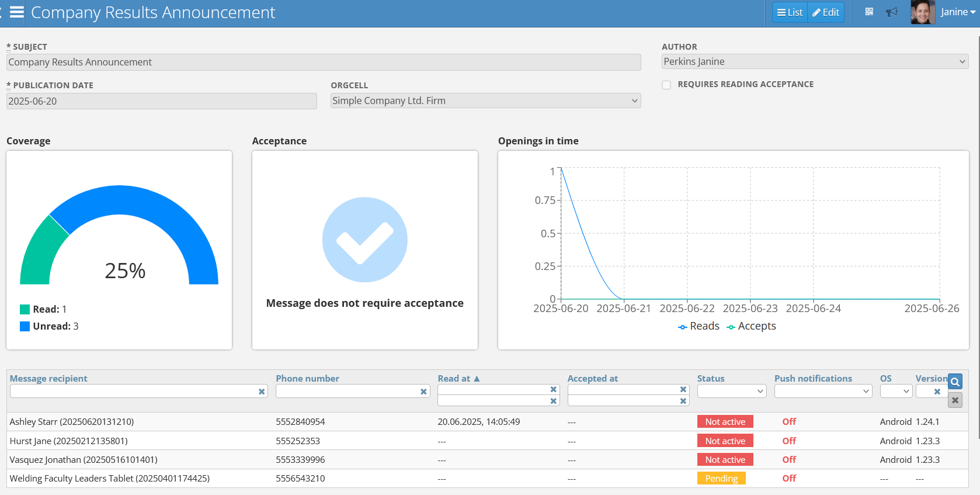Open the hamburger navigation menu
The width and height of the screenshot is (980, 495).
[16, 12]
